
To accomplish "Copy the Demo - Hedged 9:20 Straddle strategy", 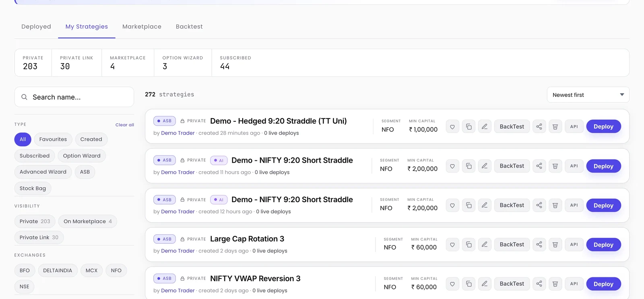I will click(x=469, y=127).
